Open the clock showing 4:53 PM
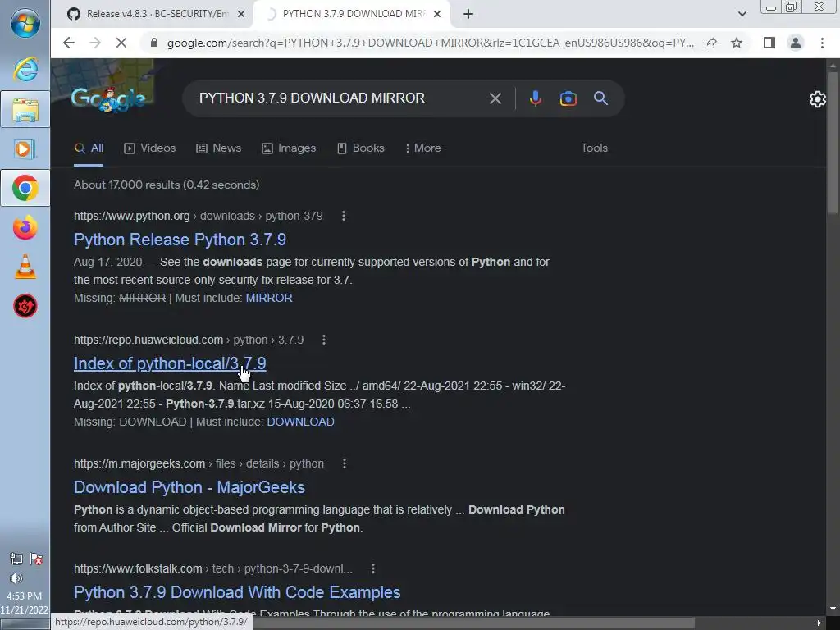Viewport: 840px width, 630px height. click(24, 596)
